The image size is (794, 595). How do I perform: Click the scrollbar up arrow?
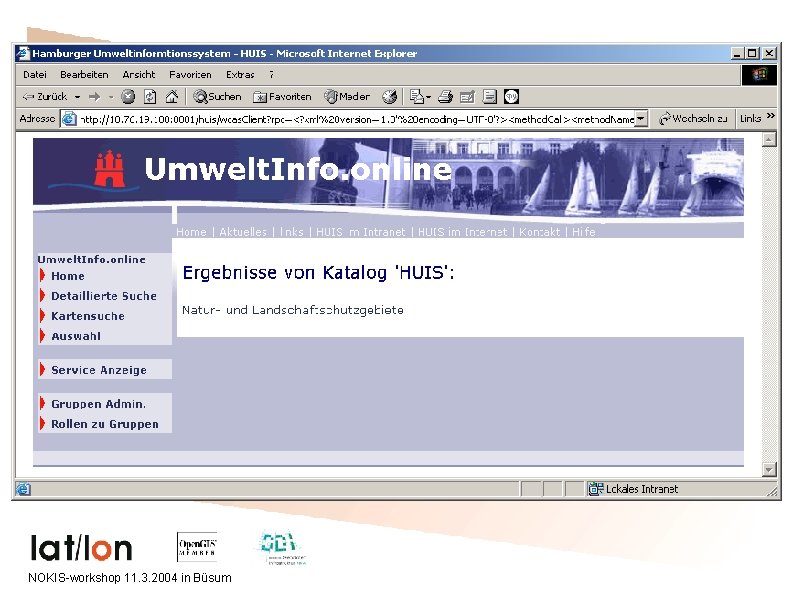click(x=769, y=139)
